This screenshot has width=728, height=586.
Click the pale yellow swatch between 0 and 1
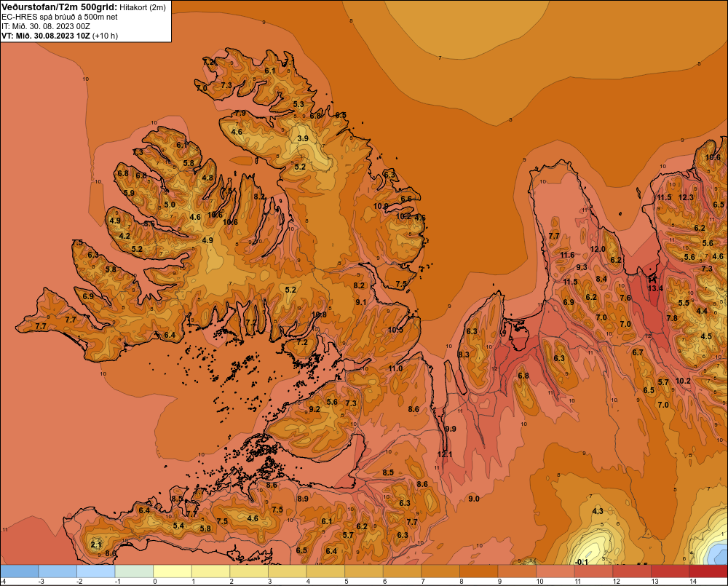(x=173, y=571)
